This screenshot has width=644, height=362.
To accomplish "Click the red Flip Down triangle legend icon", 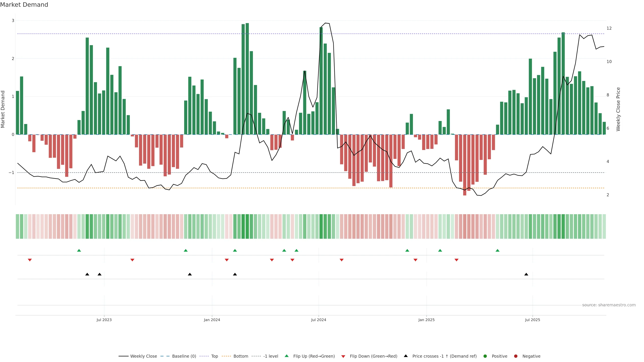I will [343, 356].
